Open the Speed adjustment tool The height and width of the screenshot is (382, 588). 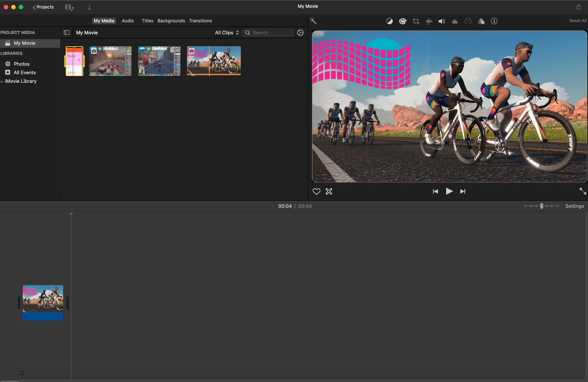(468, 21)
